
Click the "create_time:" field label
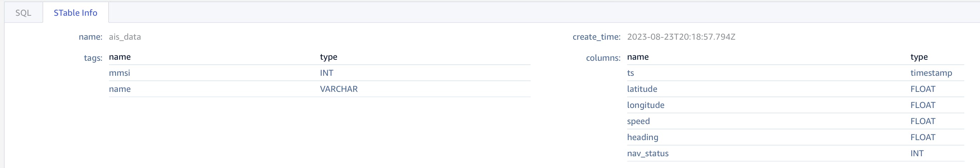596,37
